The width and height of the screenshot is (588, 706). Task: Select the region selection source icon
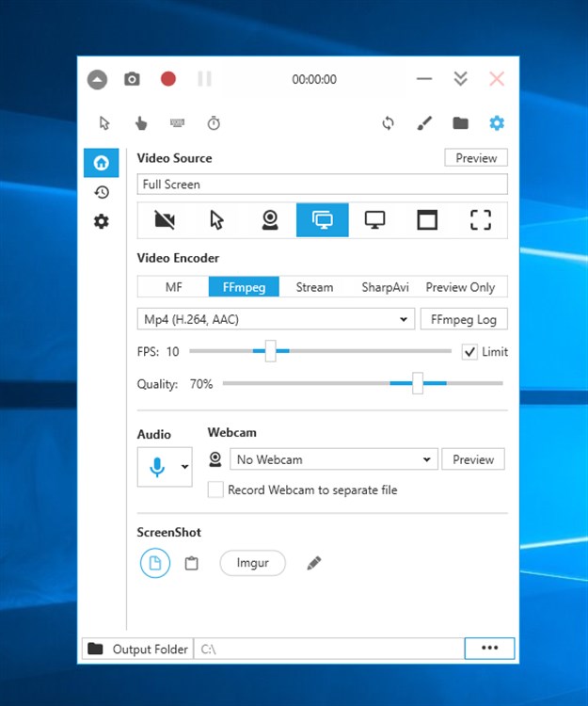point(481,220)
